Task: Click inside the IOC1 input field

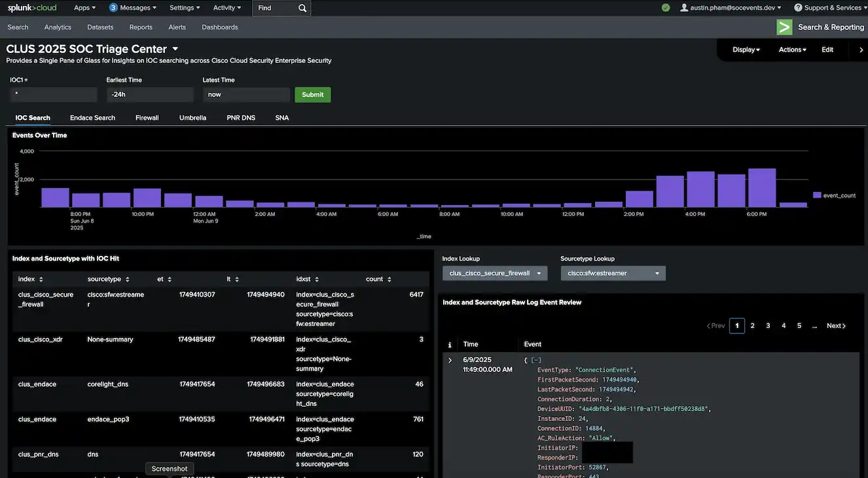Action: 53,94
